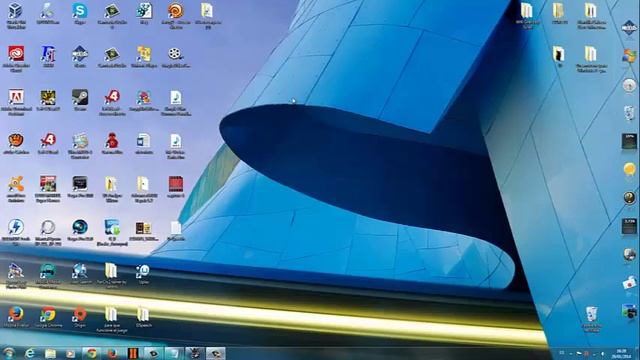
Task: Open the flag Action Center tray icon
Action: tap(578, 353)
